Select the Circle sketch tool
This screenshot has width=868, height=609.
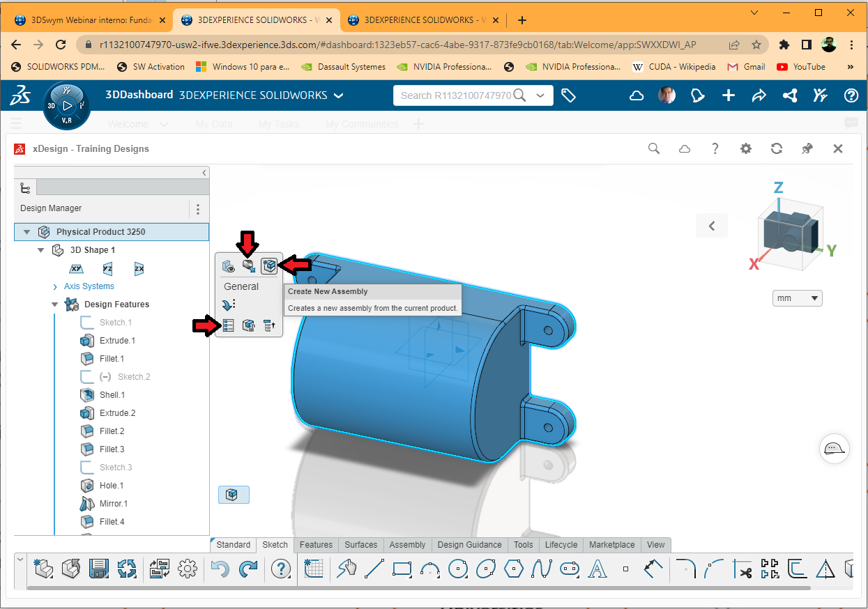458,569
